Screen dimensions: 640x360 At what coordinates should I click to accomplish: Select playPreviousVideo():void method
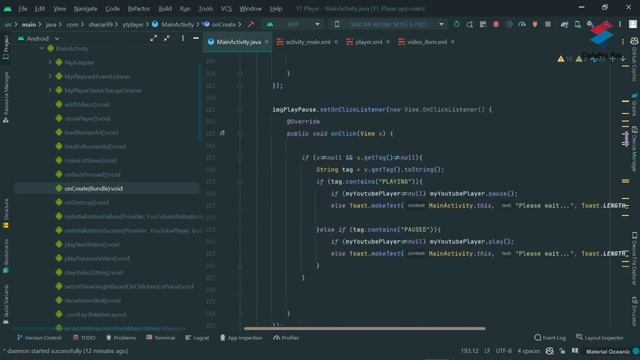[x=97, y=258]
